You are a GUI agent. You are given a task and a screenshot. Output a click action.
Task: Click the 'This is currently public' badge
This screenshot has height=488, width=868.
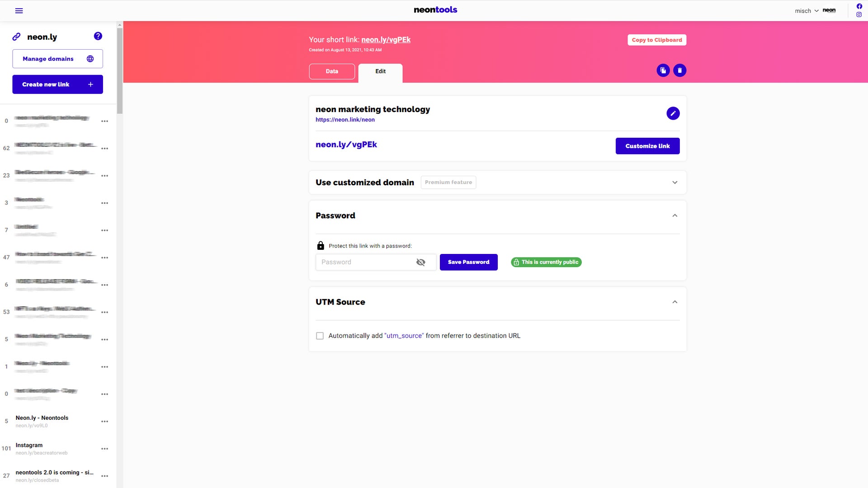(546, 262)
